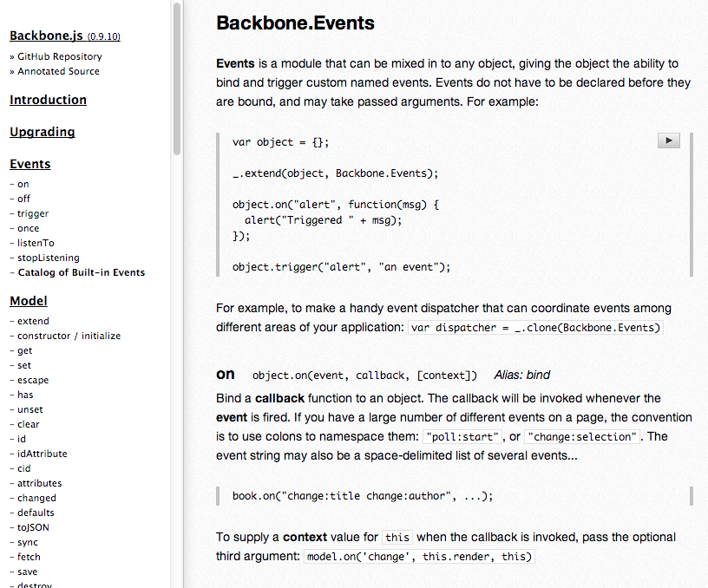
Task: Open the Backbone.js title link
Action: 46,36
